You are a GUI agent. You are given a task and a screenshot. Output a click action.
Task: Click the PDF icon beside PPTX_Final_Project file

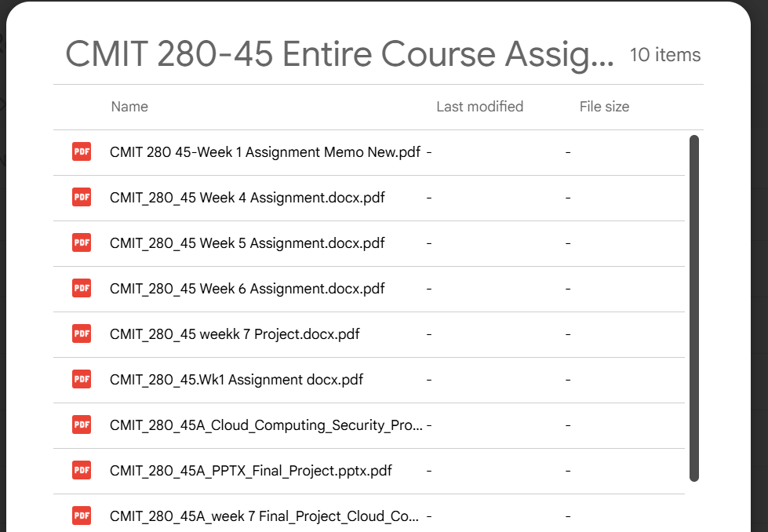click(81, 470)
